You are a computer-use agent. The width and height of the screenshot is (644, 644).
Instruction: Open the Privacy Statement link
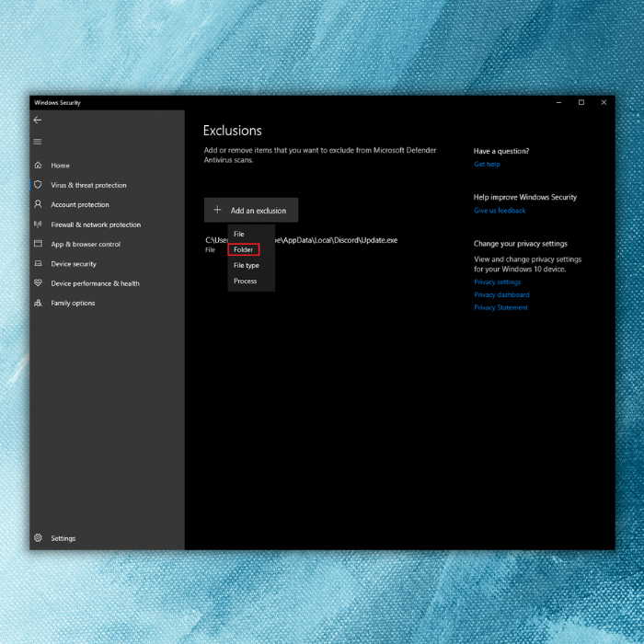point(500,307)
